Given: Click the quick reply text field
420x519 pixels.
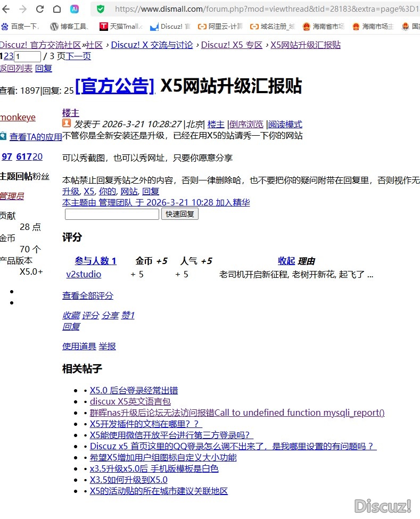Looking at the screenshot, I should pos(112,214).
